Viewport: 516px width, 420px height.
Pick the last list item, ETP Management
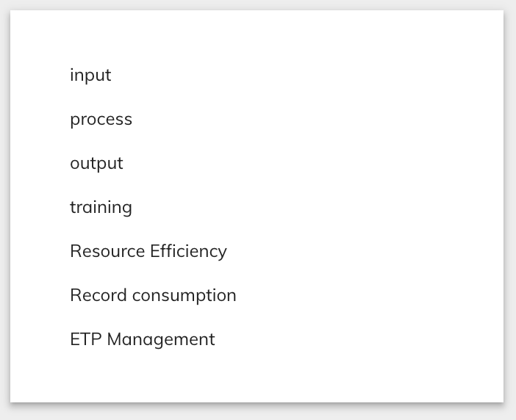tap(143, 339)
